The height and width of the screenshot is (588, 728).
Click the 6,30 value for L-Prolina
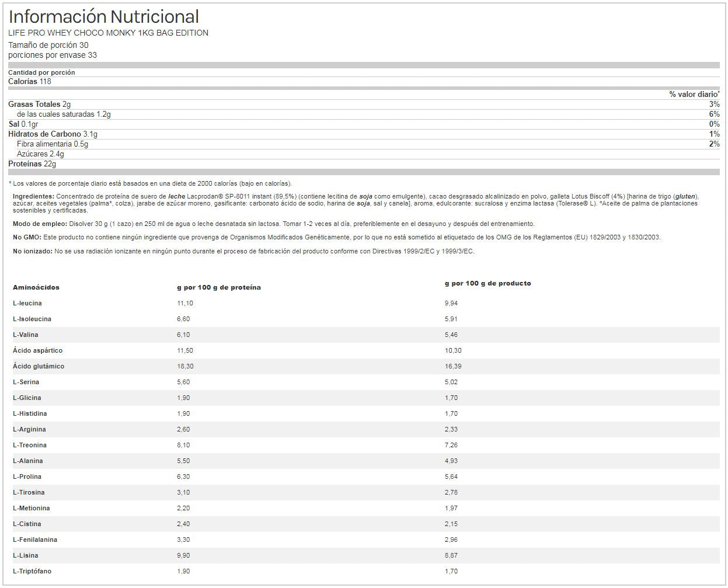pyautogui.click(x=183, y=476)
